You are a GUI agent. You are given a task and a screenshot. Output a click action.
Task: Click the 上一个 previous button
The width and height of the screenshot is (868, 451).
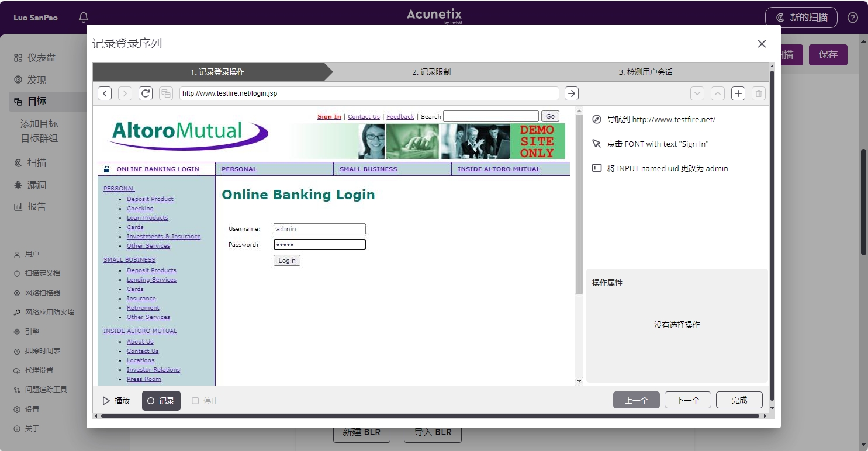click(x=637, y=400)
